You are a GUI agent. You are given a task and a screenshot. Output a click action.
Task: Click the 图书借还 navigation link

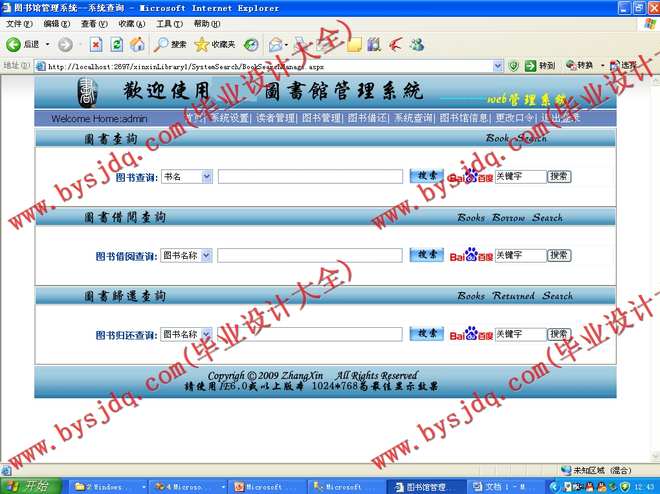tap(366, 118)
